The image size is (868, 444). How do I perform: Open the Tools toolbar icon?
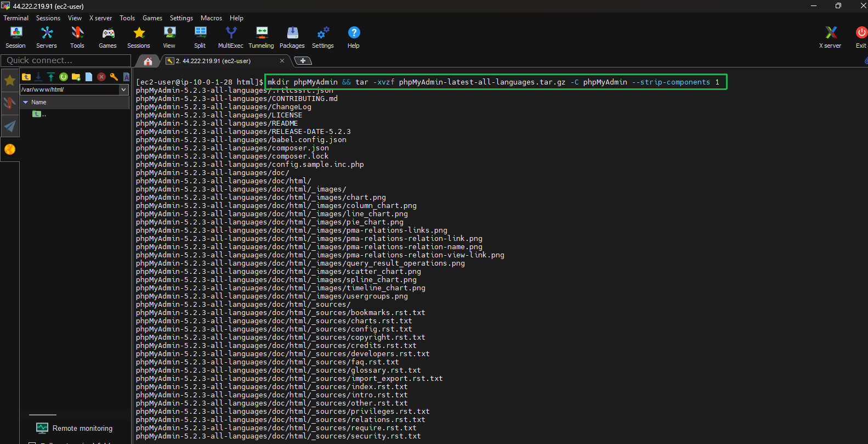click(x=77, y=37)
